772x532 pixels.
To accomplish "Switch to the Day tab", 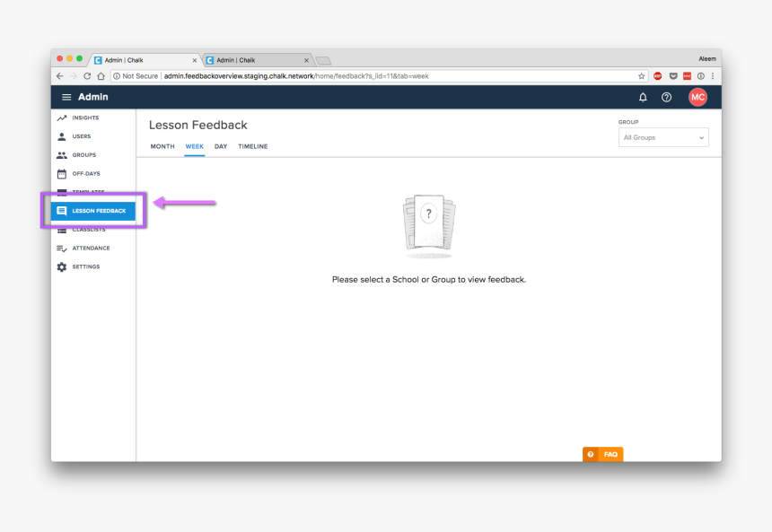I will (221, 146).
